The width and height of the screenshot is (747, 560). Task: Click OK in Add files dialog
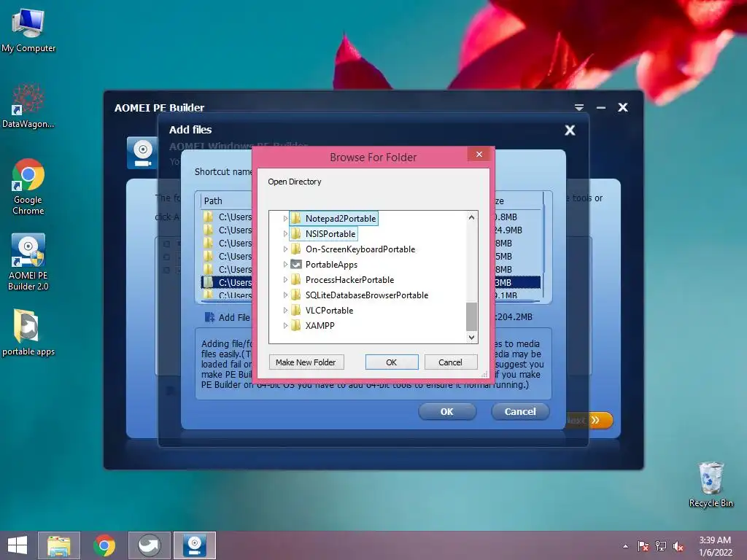tap(447, 411)
